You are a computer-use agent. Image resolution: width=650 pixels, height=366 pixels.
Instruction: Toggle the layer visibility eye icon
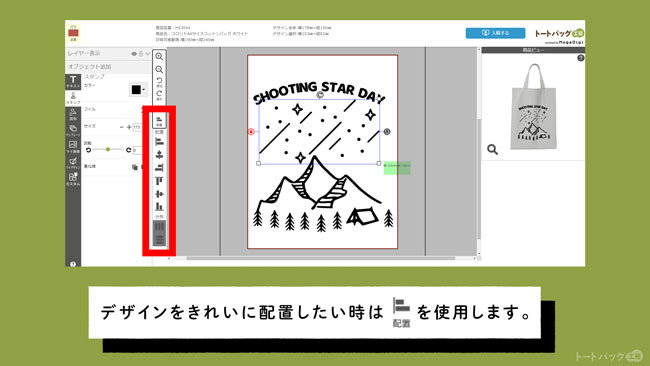pyautogui.click(x=134, y=54)
